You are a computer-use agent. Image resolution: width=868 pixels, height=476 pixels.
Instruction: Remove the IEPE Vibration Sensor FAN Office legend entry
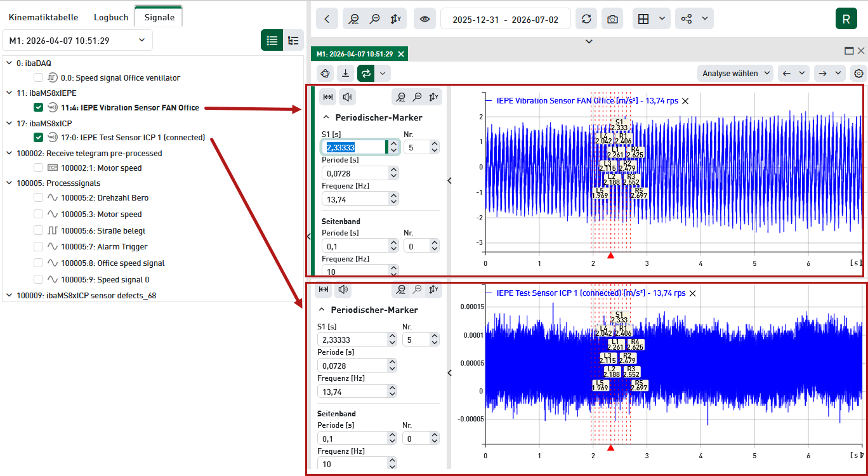point(685,101)
